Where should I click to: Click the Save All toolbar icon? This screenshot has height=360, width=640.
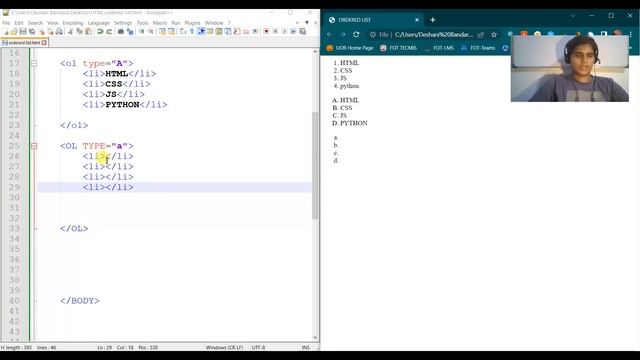coord(32,31)
